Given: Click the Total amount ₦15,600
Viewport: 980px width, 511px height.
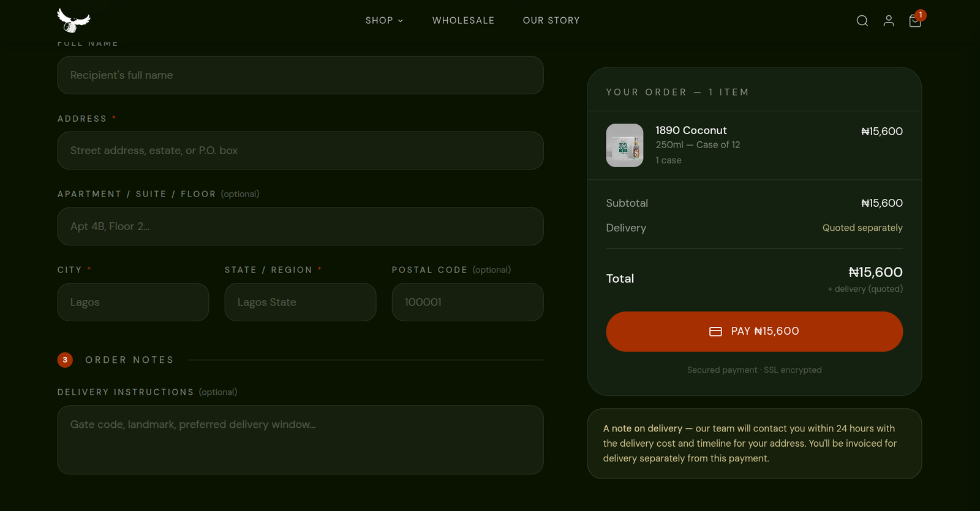Looking at the screenshot, I should (x=875, y=272).
